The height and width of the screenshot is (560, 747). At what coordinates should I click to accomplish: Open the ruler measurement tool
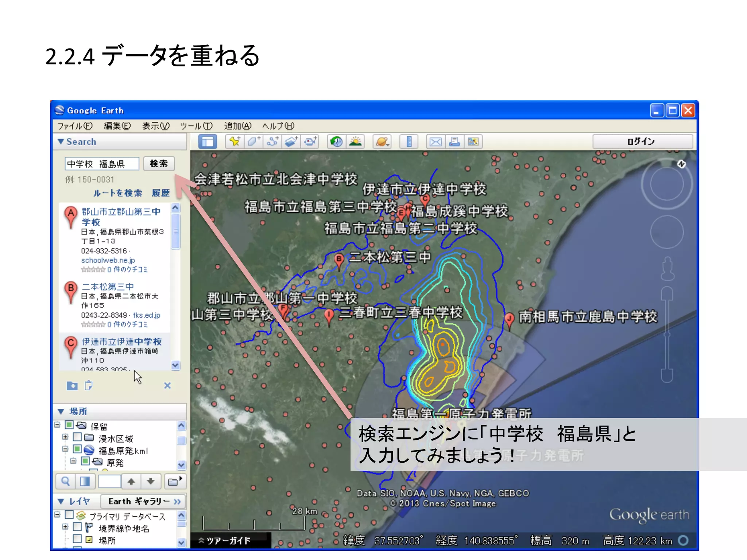coord(409,141)
